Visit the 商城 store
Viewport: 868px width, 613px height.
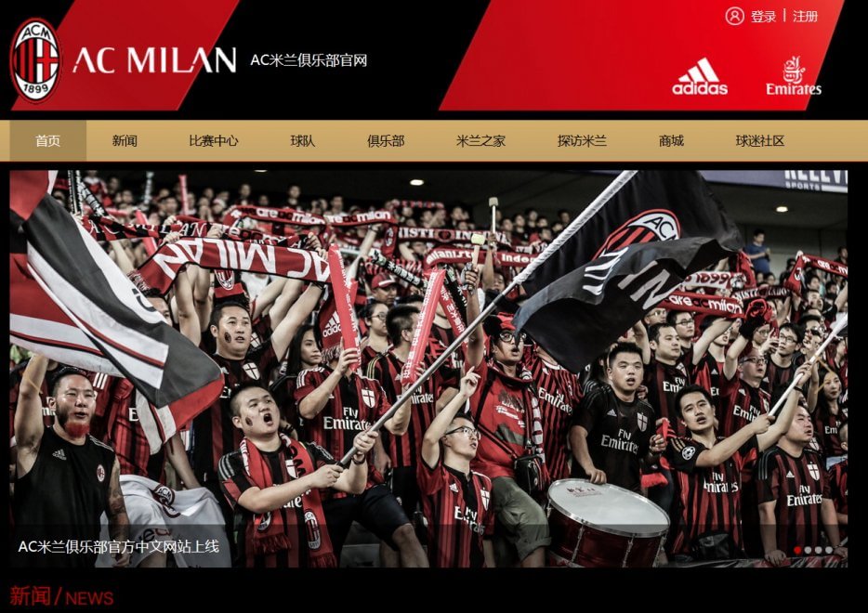click(671, 140)
